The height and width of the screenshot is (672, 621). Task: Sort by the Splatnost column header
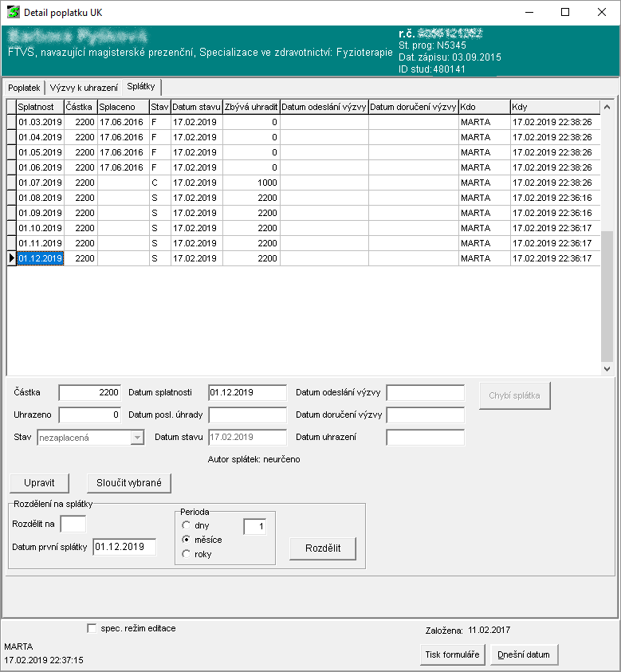point(40,107)
